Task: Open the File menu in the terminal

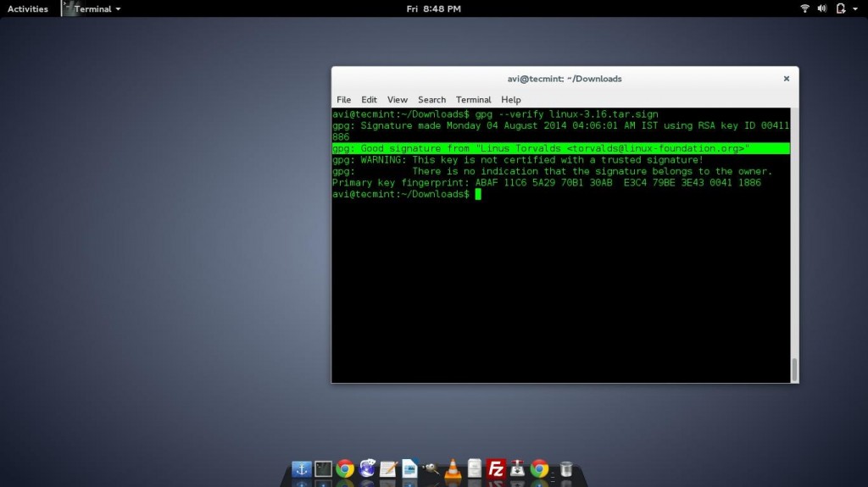Action: (x=343, y=99)
